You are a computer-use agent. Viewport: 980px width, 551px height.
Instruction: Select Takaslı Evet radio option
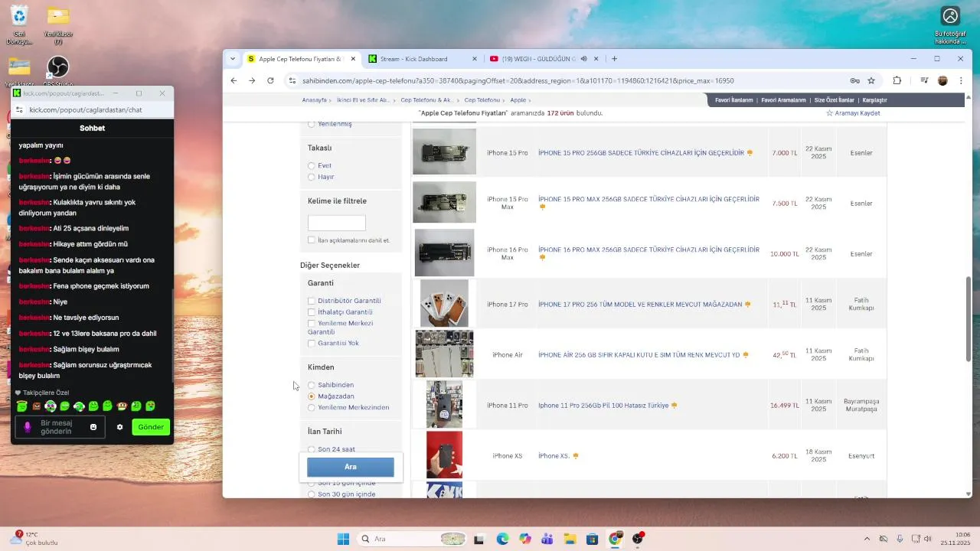click(312, 165)
